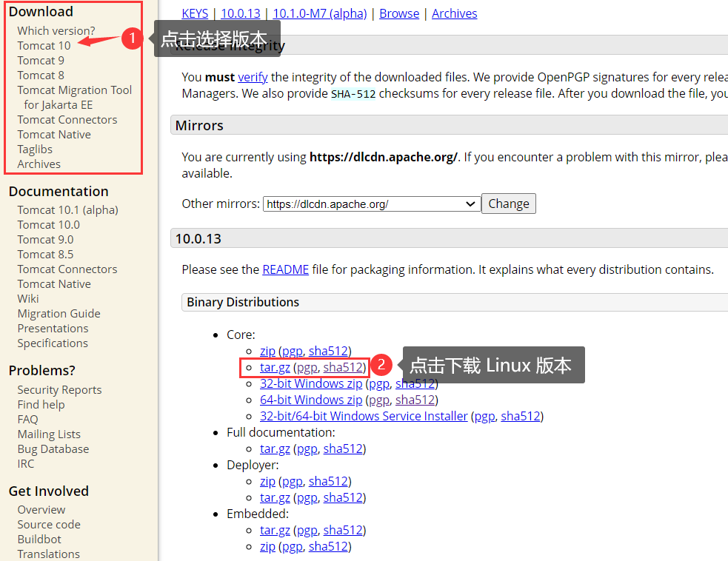Open the FAQ link
The image size is (728, 561).
pyautogui.click(x=27, y=420)
